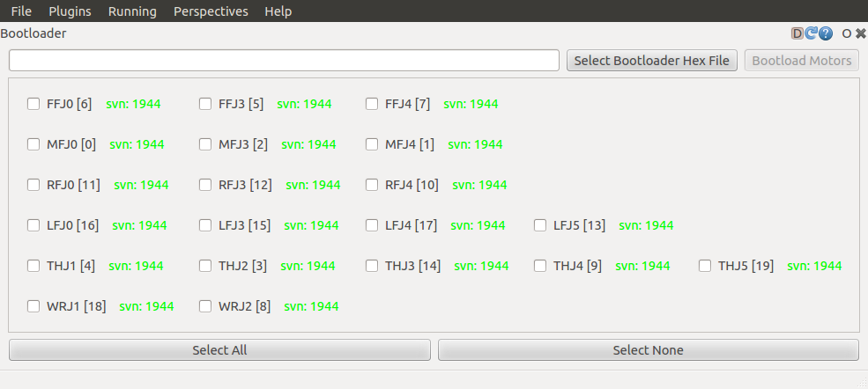Image resolution: width=868 pixels, height=389 pixels.
Task: Click svn: 1944 label beside THJ5 [19]
Action: click(x=815, y=266)
